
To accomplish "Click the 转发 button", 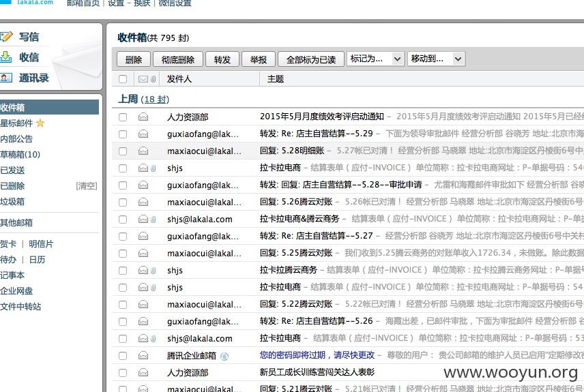I will tap(222, 59).
